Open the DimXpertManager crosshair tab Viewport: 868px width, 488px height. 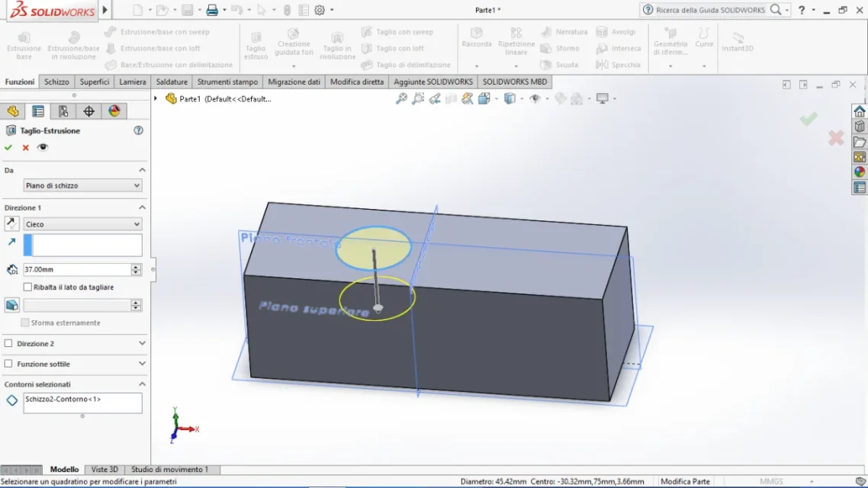88,111
